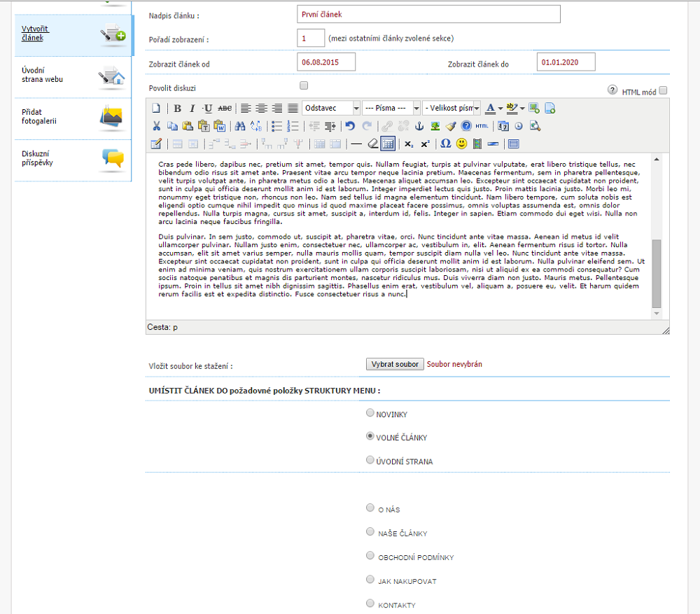Paste from clipboard icon
The height and width of the screenshot is (614, 700).
[x=188, y=126]
